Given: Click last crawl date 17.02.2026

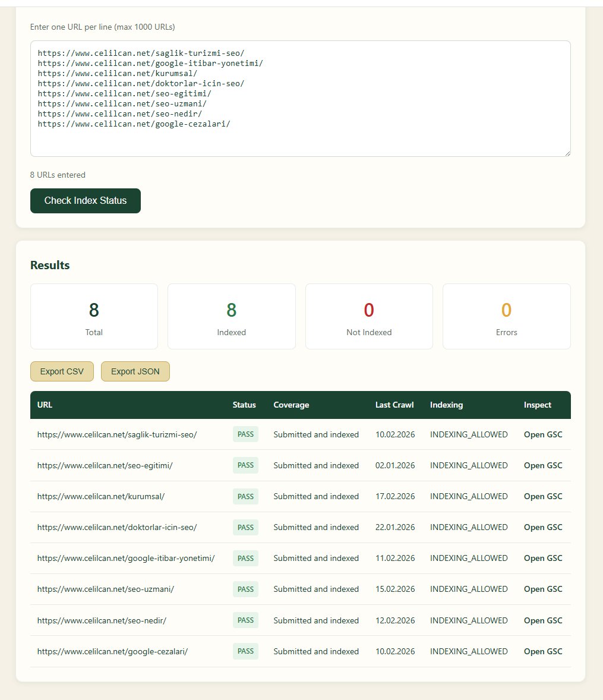Looking at the screenshot, I should tap(395, 496).
